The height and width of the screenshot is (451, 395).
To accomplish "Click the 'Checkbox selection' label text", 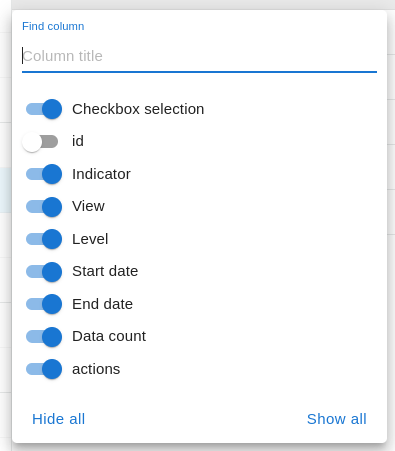I will pyautogui.click(x=138, y=109).
